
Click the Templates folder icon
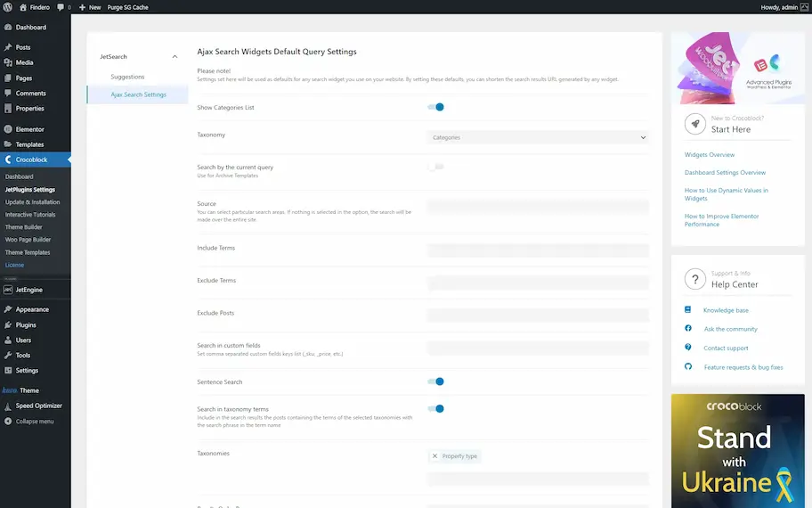click(x=8, y=144)
